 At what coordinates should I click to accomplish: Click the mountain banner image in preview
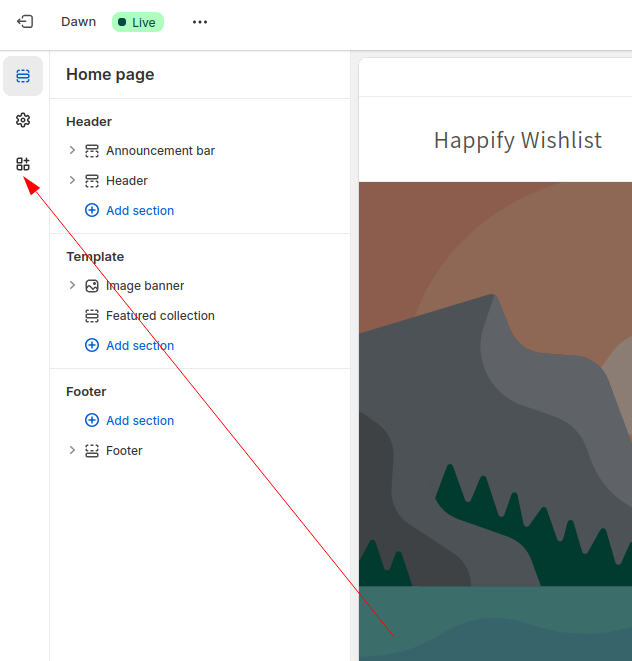(x=495, y=422)
